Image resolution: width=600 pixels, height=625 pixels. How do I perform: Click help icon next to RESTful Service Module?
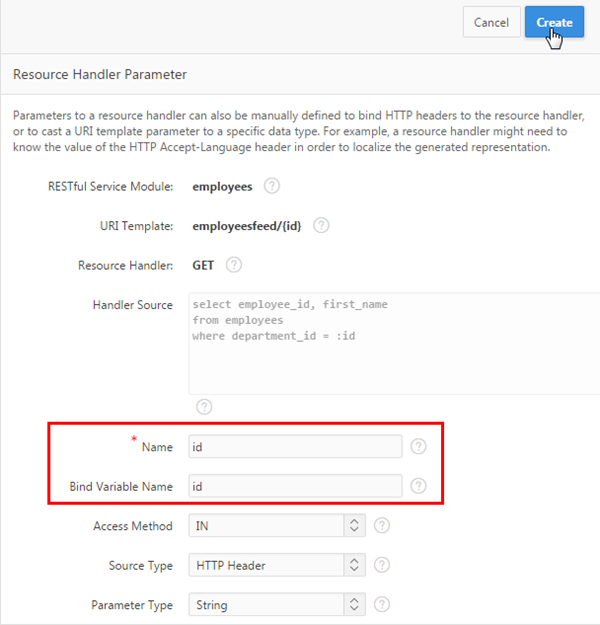[272, 186]
